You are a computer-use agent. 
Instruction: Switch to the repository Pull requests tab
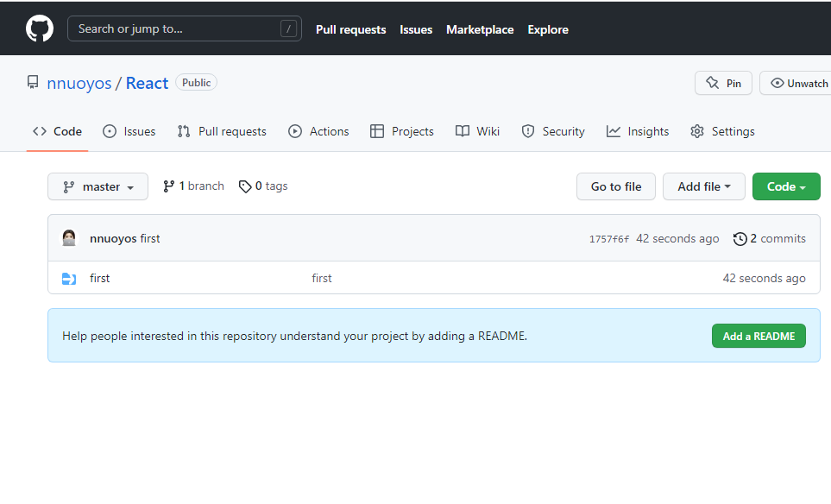[222, 131]
